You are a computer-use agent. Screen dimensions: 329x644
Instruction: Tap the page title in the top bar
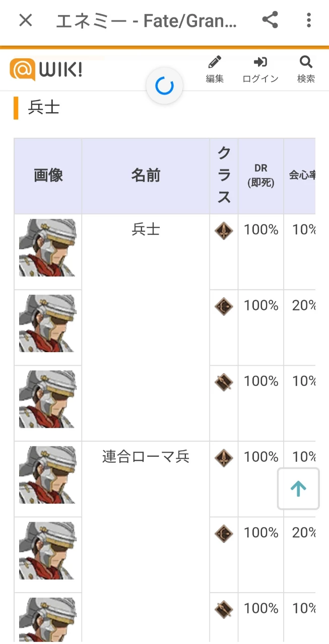pyautogui.click(x=146, y=21)
